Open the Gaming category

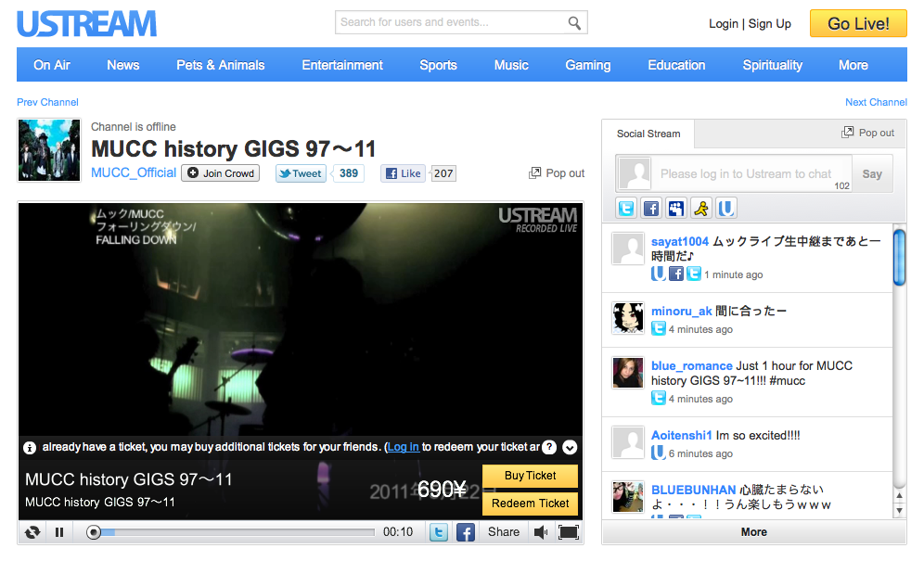tap(588, 65)
